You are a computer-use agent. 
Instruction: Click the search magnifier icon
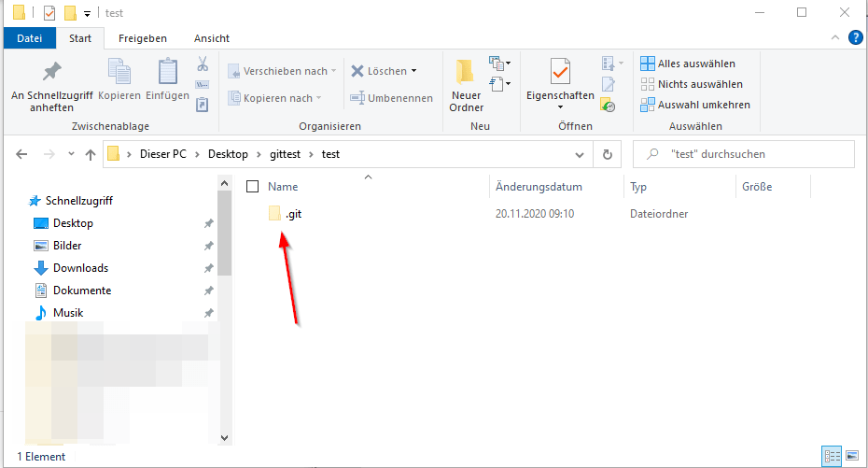point(652,154)
